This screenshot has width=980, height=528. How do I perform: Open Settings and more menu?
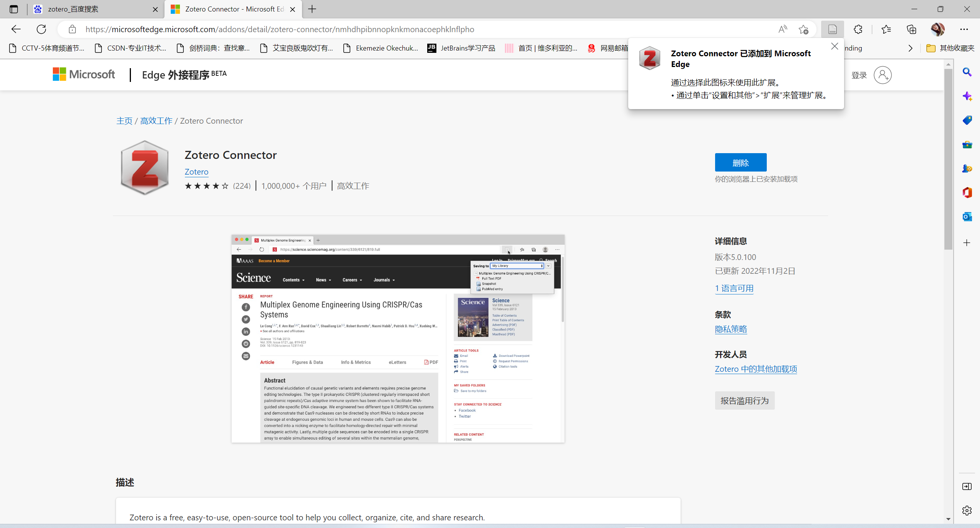coord(964,29)
